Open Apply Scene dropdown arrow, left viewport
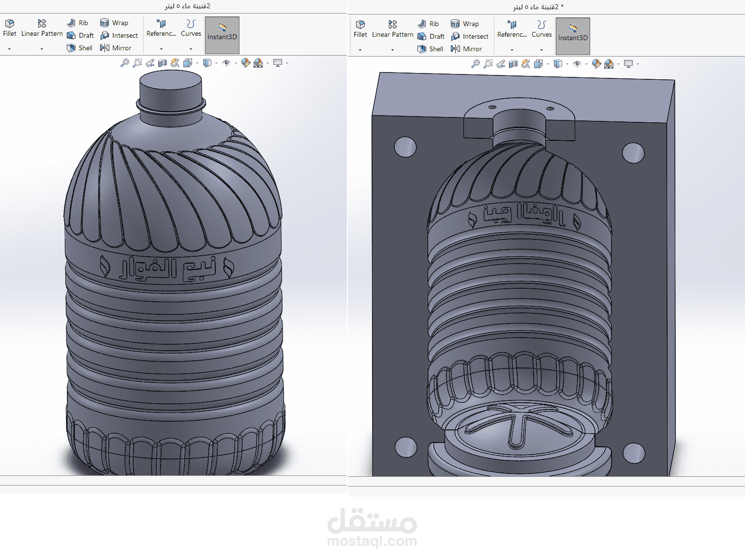Screen dimensions: 745x560 pos(268,63)
